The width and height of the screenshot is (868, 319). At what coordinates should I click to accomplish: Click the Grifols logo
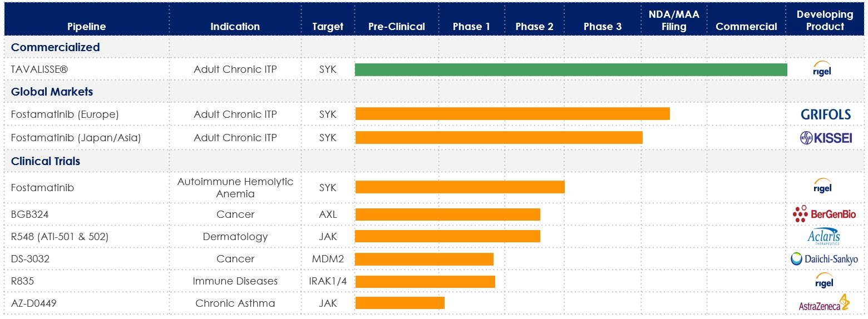(x=825, y=114)
